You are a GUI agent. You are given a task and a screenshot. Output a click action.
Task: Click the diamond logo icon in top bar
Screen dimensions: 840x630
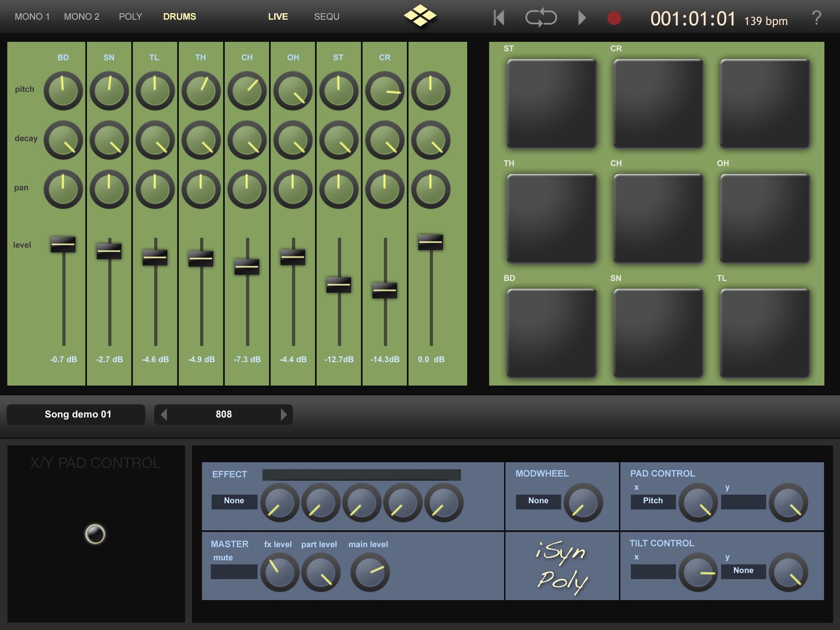point(420,16)
